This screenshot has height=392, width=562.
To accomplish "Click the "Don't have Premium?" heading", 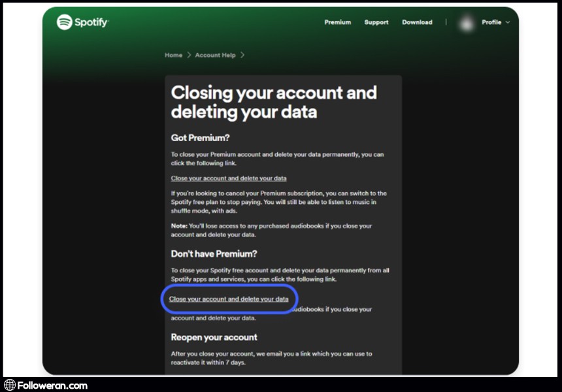I will [214, 253].
